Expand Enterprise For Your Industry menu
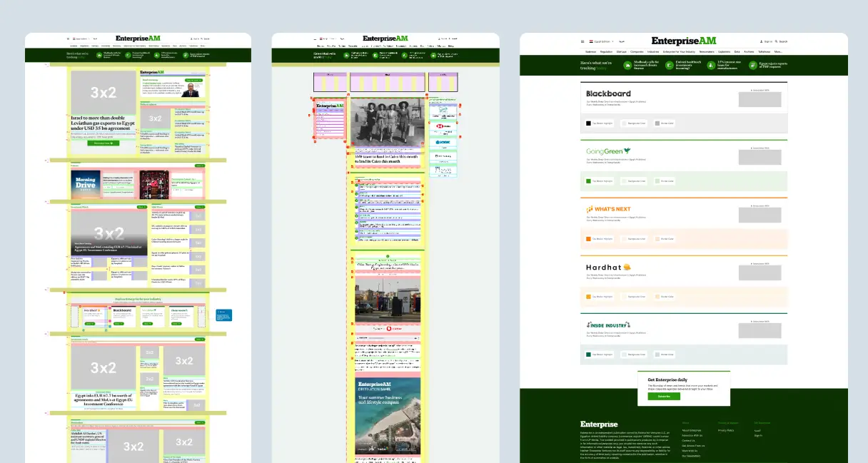 click(679, 52)
